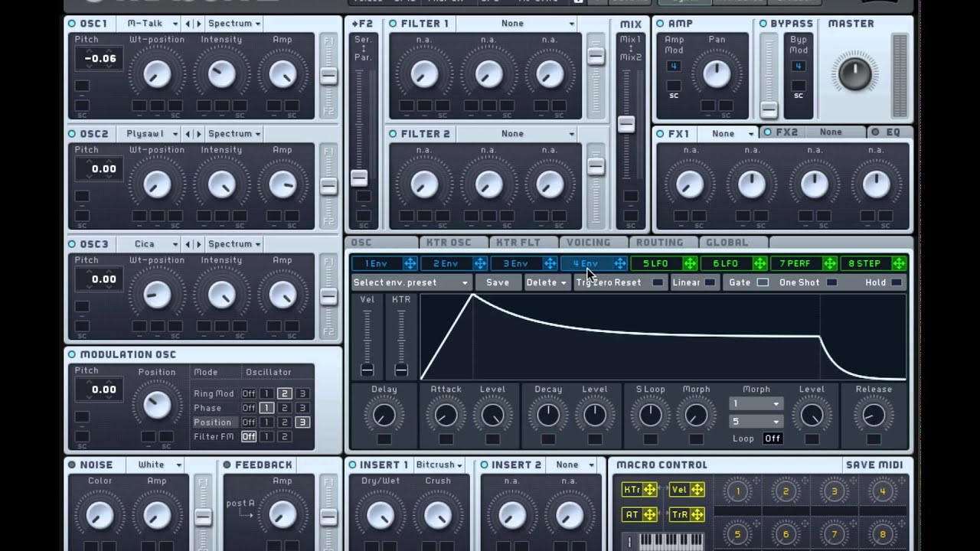This screenshot has width=980, height=551.
Task: Set Ring Mod to oscillator 2
Action: [284, 393]
